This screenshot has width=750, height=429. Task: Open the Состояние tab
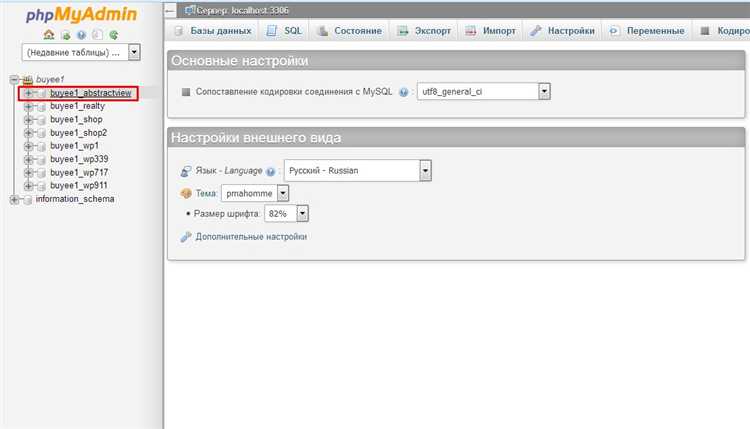click(350, 31)
